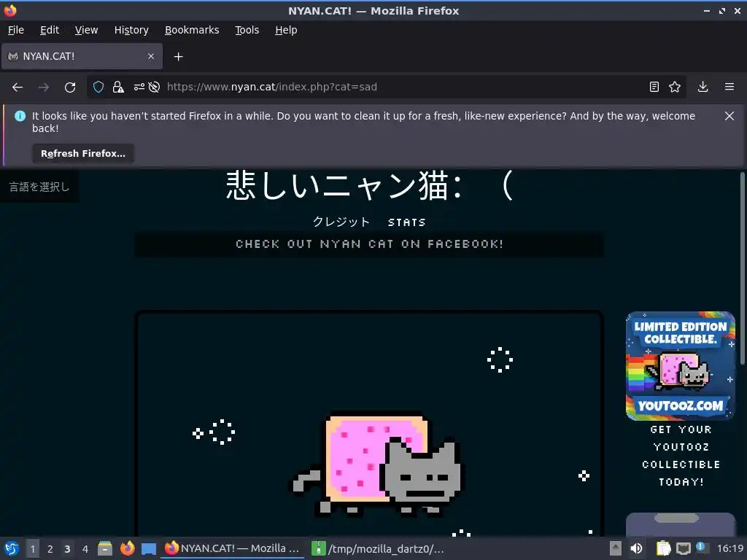Open the File menu
This screenshot has height=560, width=747.
click(16, 30)
